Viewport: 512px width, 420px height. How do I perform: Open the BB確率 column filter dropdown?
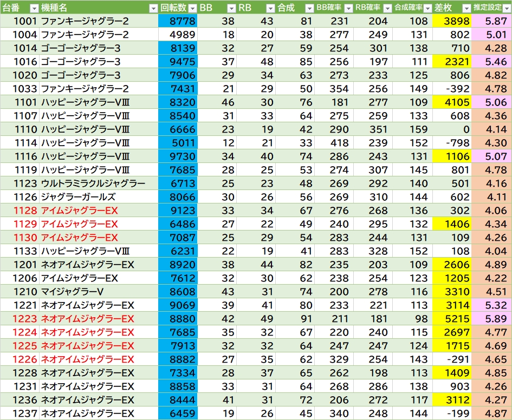click(x=348, y=8)
